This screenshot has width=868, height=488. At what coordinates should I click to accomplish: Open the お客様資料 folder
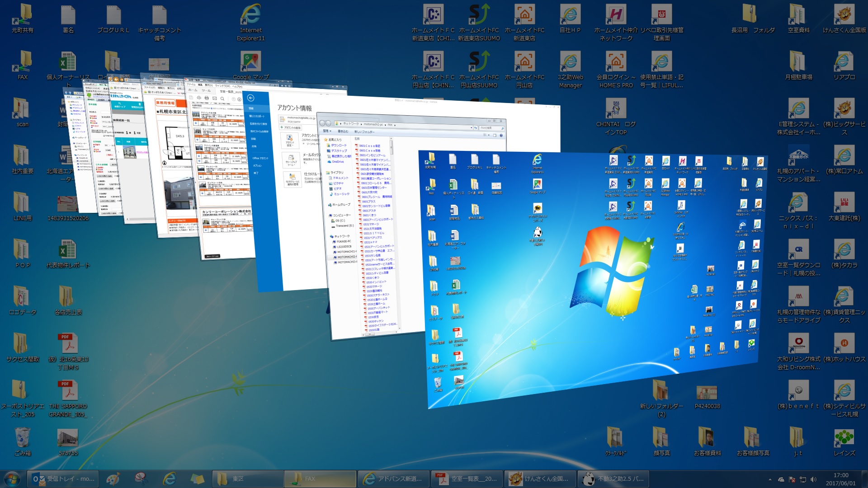coord(707,442)
